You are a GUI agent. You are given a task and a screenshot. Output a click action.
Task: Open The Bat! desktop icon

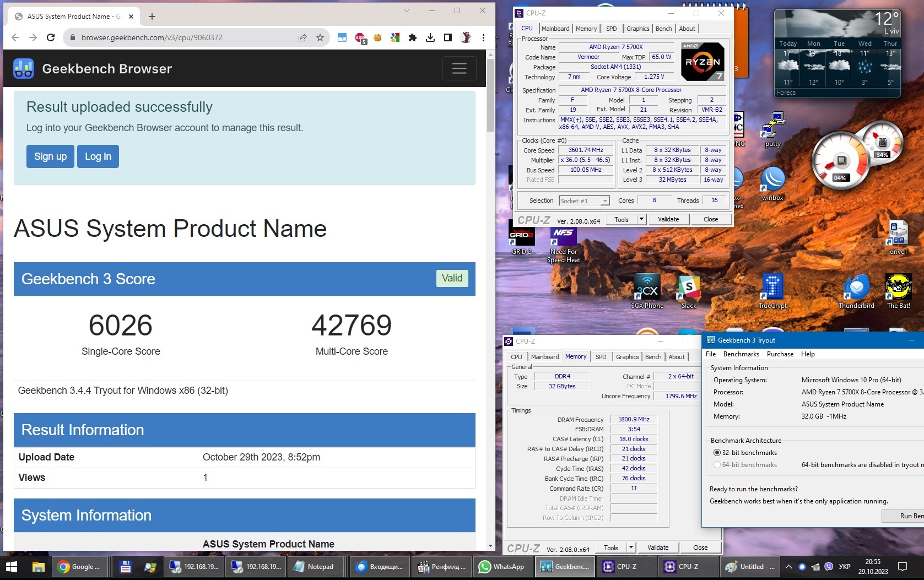898,291
